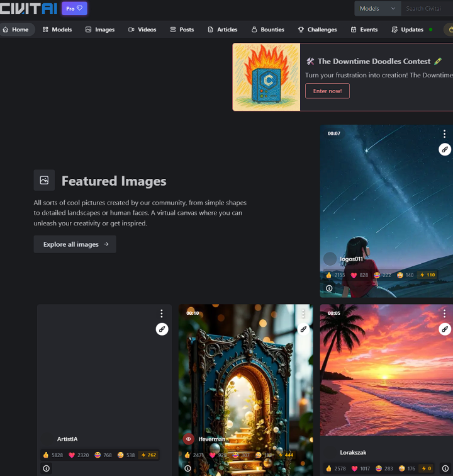This screenshot has height=476, width=453.
Task: Focus the Search Civitai input field
Action: [x=428, y=9]
